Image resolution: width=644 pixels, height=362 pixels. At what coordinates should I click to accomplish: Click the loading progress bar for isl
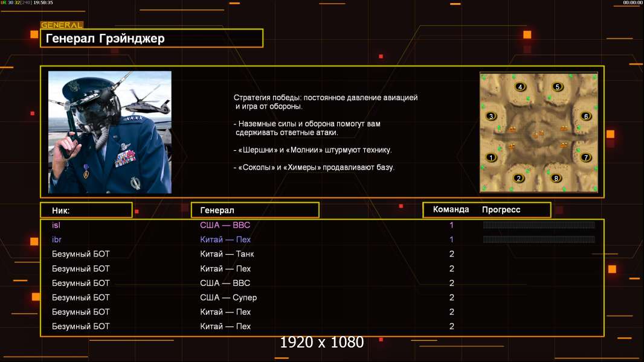click(539, 224)
